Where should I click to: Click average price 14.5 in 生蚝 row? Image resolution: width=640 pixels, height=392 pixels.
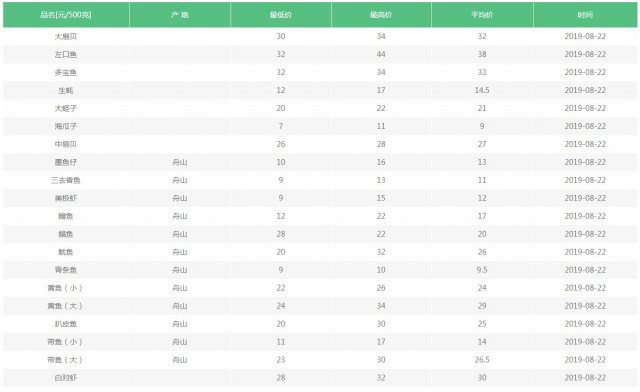[x=482, y=90]
